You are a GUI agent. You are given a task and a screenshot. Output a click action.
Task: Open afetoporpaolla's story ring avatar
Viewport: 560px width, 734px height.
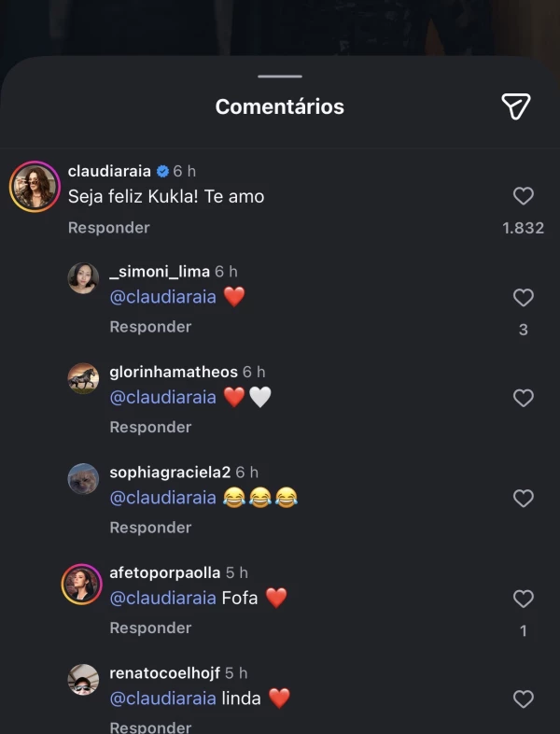coord(83,584)
